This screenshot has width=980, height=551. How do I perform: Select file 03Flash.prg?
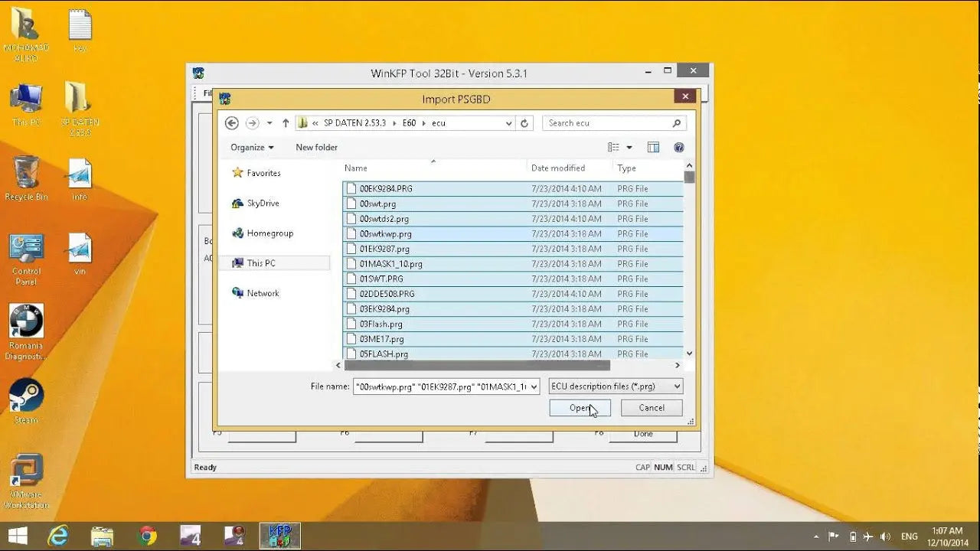(x=513, y=324)
